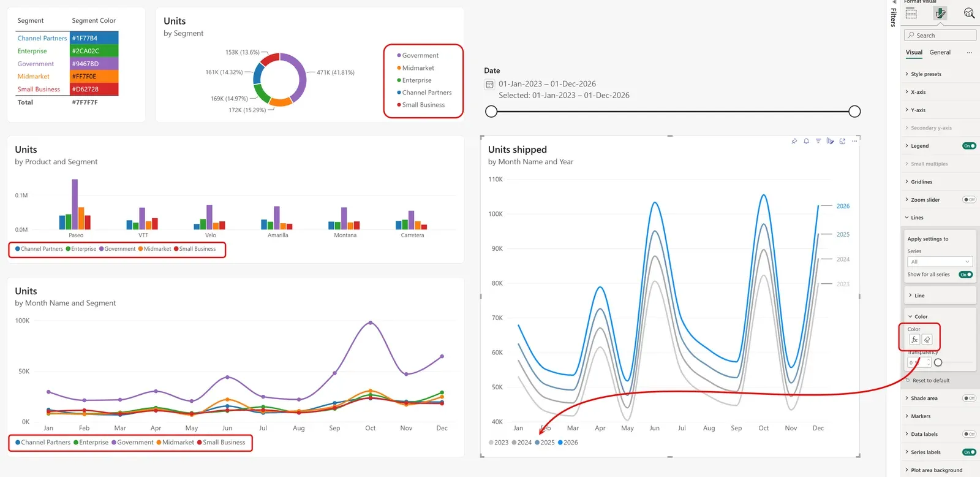Viewport: 980px width, 477px height.
Task: Open the Series dropdown showing All
Action: pyautogui.click(x=940, y=262)
